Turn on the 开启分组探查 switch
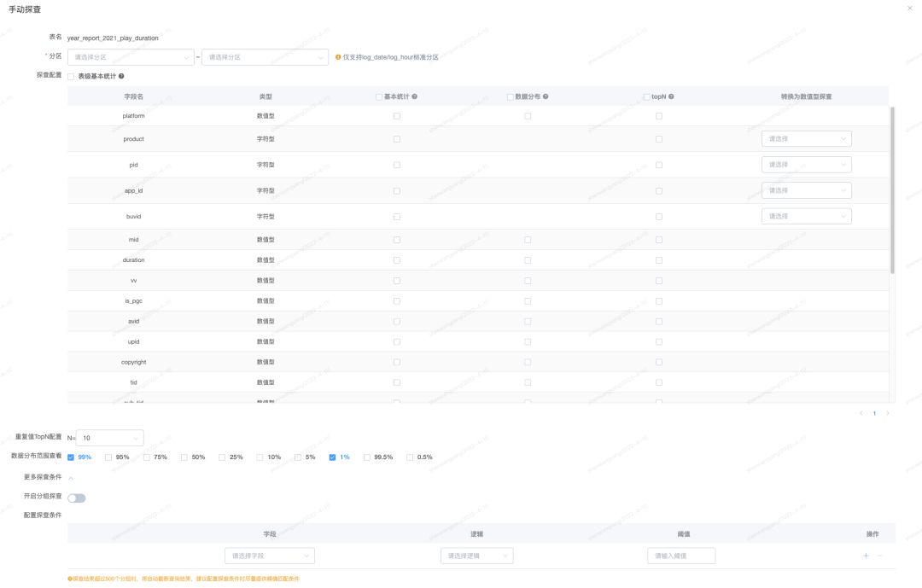This screenshot has width=922, height=588. coord(77,498)
